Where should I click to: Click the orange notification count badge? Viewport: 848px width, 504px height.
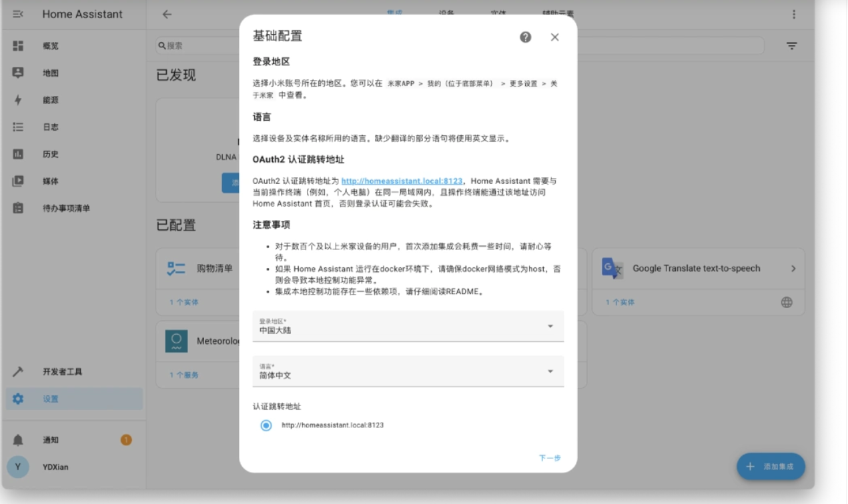pyautogui.click(x=126, y=440)
